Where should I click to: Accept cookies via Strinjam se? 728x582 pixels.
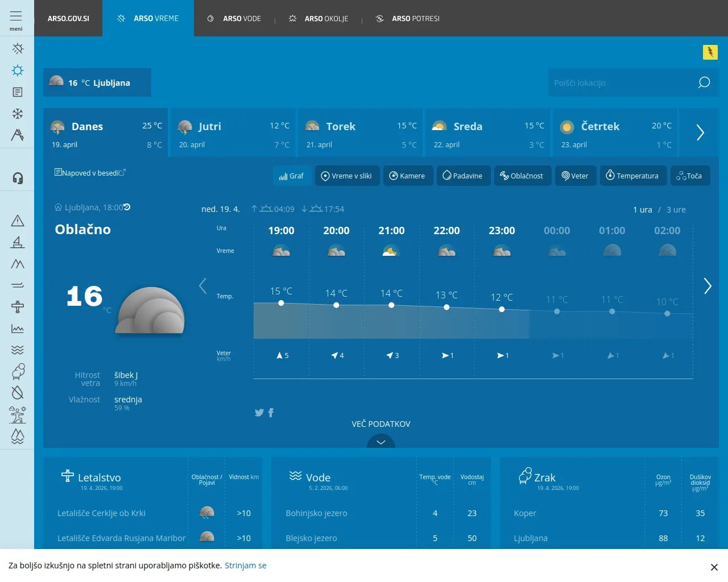tap(246, 566)
